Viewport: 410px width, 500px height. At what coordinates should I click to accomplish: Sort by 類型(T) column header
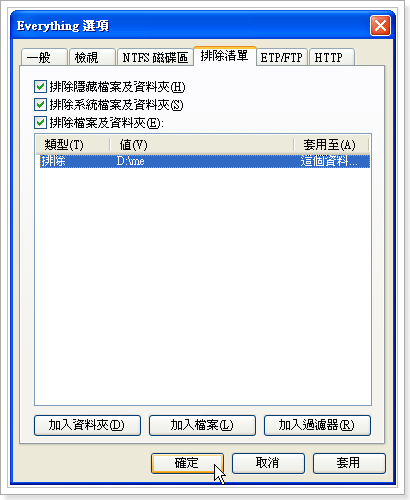click(72, 145)
